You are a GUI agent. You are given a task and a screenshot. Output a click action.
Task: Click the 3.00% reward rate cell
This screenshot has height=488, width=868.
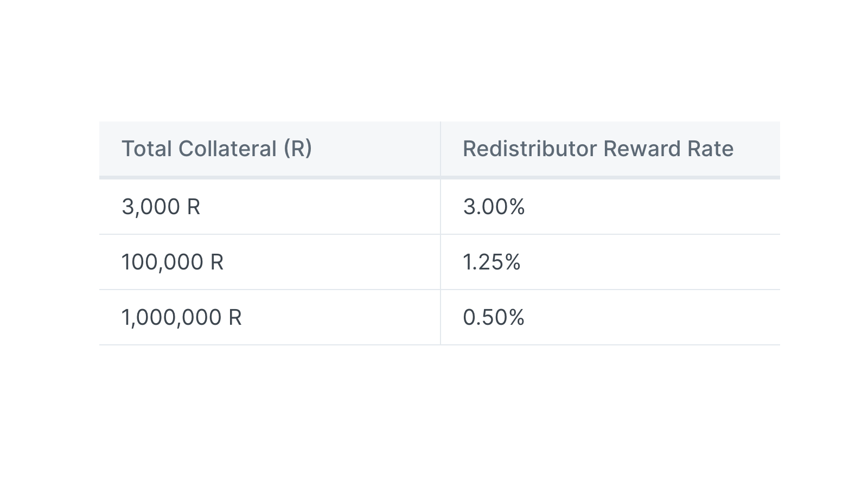coord(610,207)
